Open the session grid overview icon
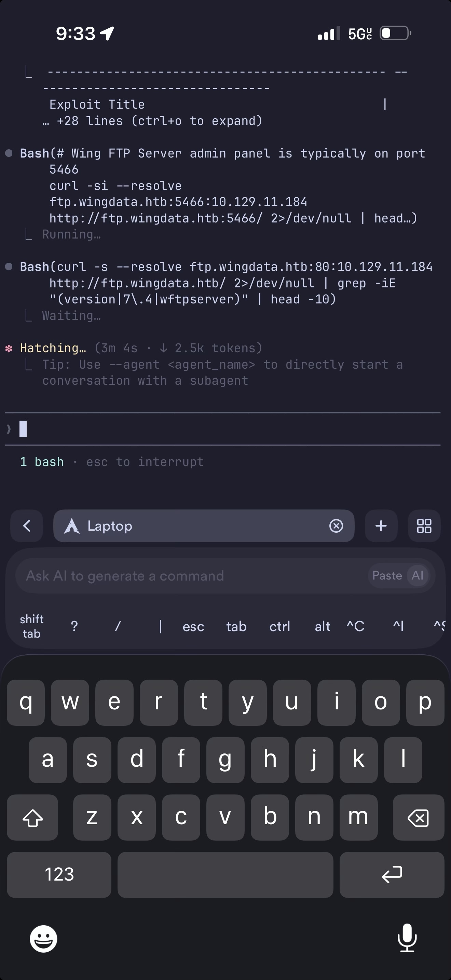Image resolution: width=451 pixels, height=980 pixels. [424, 526]
